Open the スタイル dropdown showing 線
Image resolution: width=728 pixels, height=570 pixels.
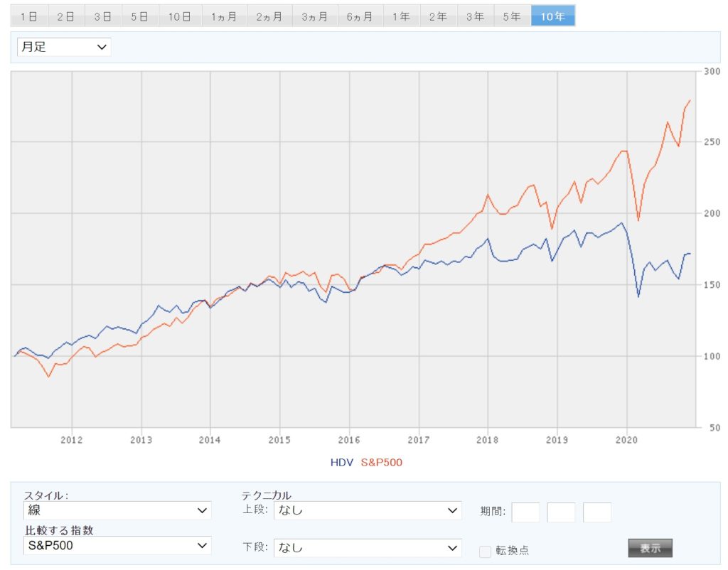coord(117,510)
